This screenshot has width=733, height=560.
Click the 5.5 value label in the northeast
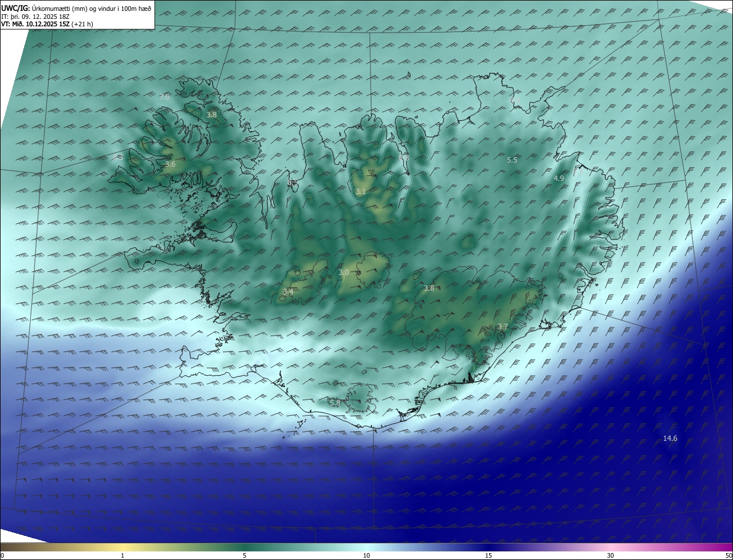click(512, 160)
